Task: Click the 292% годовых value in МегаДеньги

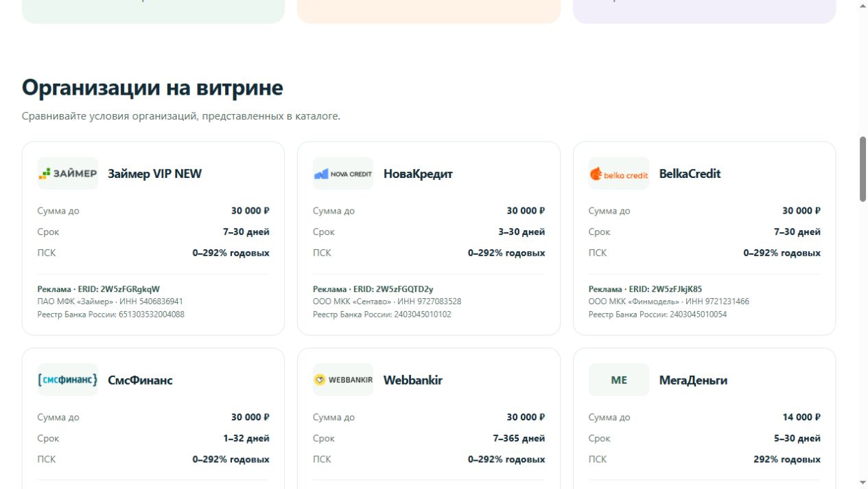Action: [x=787, y=459]
